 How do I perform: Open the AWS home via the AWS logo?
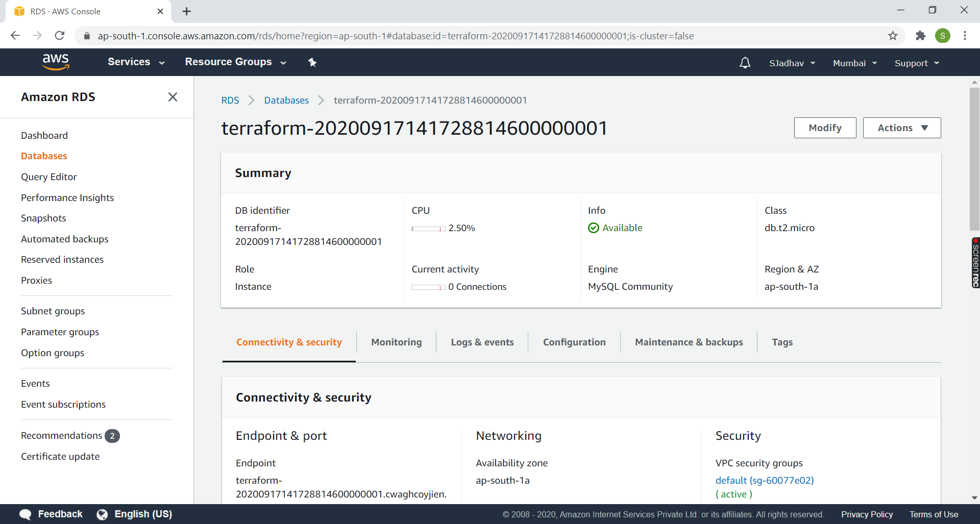(x=56, y=62)
